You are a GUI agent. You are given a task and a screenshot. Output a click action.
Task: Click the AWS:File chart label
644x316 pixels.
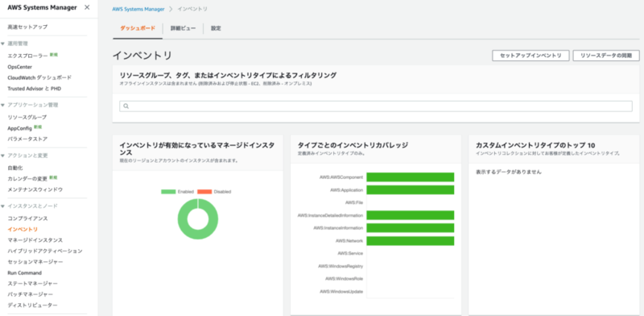point(353,202)
